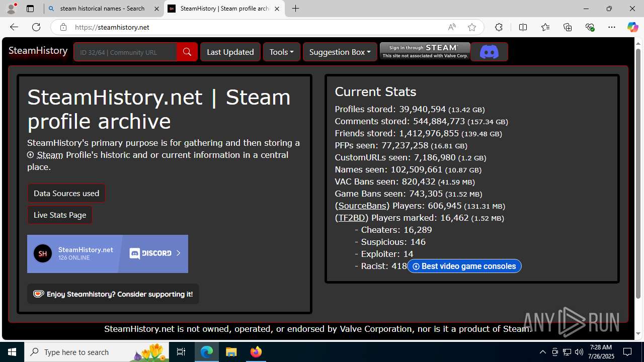The width and height of the screenshot is (644, 362).
Task: Select Profiles stored: 39,940,594 text
Action: (390, 109)
